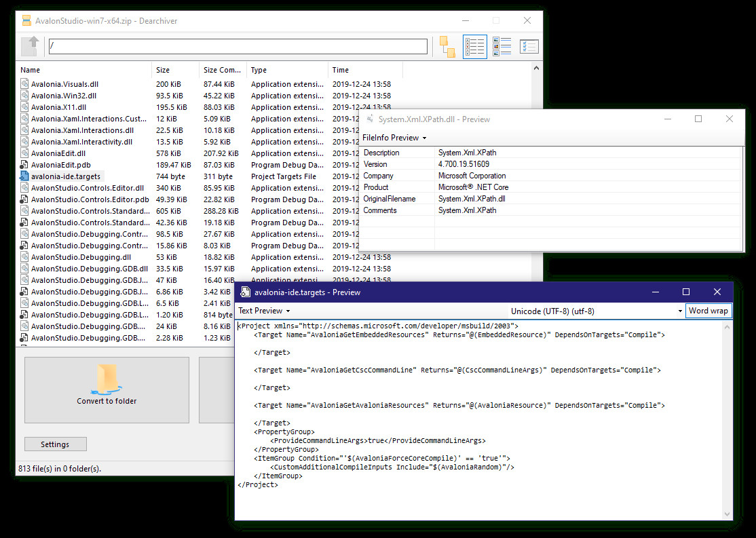Click file icon of AvaloniaEdit.pdb
756x538 pixels.
[24, 165]
